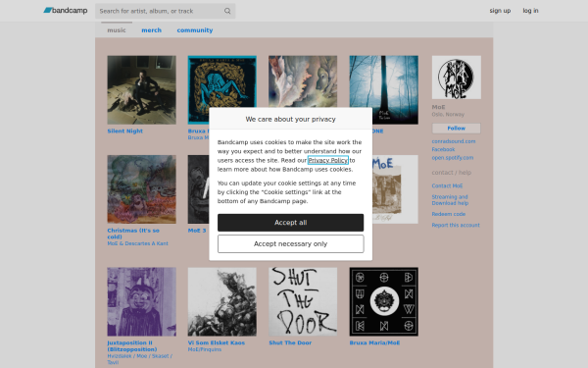The height and width of the screenshot is (368, 588).
Task: Open the black Bruxa Maria/MoE symbols cover
Action: coord(383,302)
